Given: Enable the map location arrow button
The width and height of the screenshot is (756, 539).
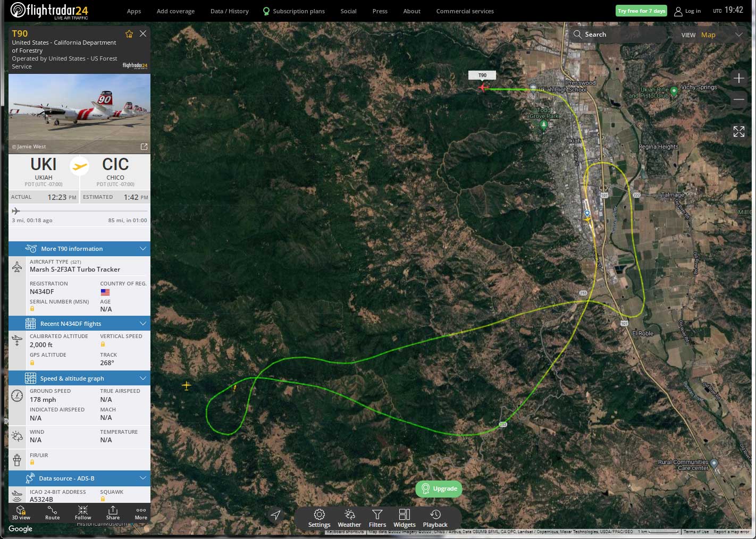Looking at the screenshot, I should tap(275, 515).
